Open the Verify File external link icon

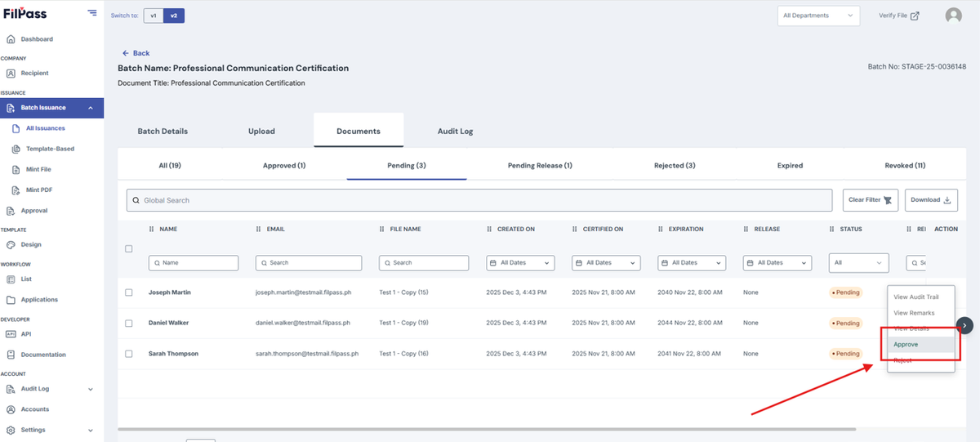(915, 16)
